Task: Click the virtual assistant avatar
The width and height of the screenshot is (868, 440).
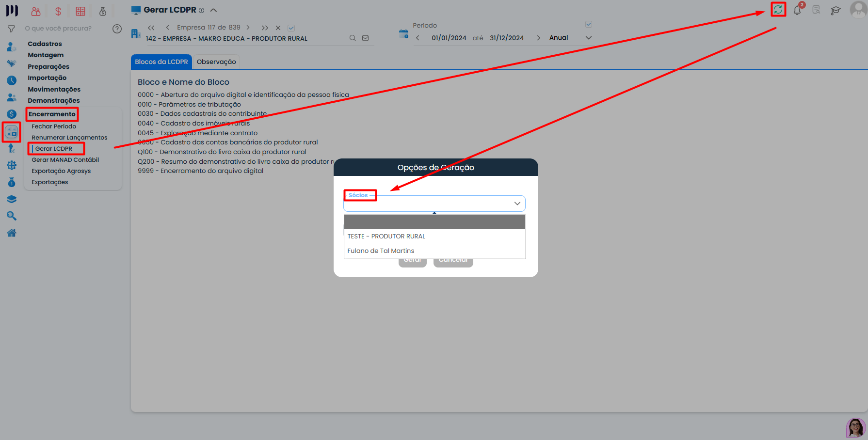Action: coord(856,428)
